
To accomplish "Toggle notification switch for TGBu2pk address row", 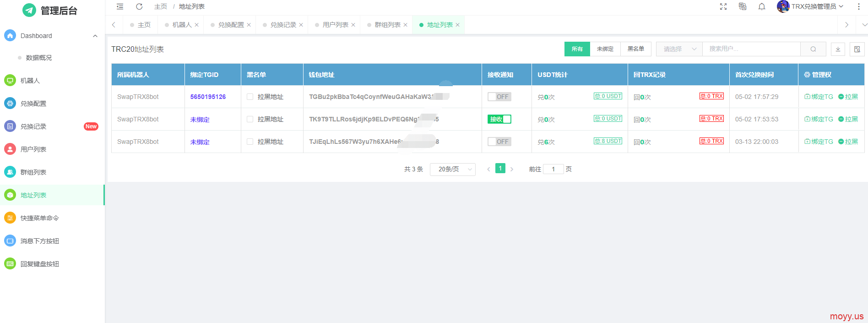I will click(x=499, y=97).
